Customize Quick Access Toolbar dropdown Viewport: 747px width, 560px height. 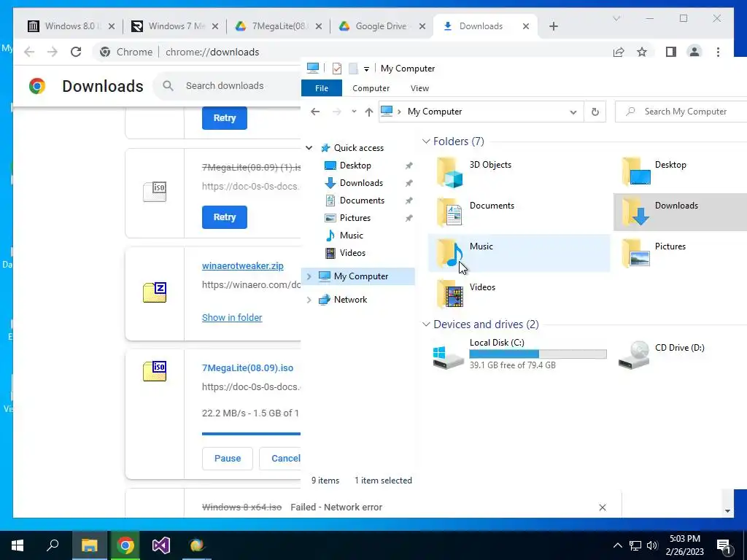(x=366, y=69)
